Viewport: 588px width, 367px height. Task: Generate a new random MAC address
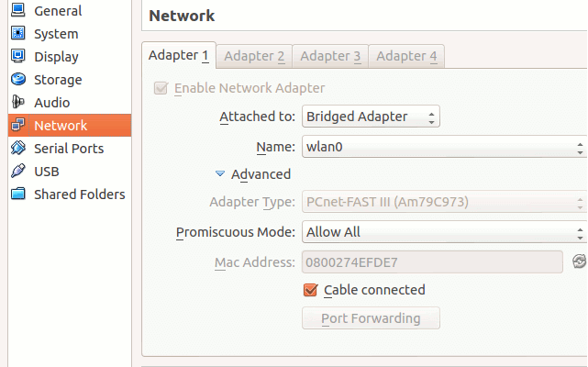tap(579, 262)
